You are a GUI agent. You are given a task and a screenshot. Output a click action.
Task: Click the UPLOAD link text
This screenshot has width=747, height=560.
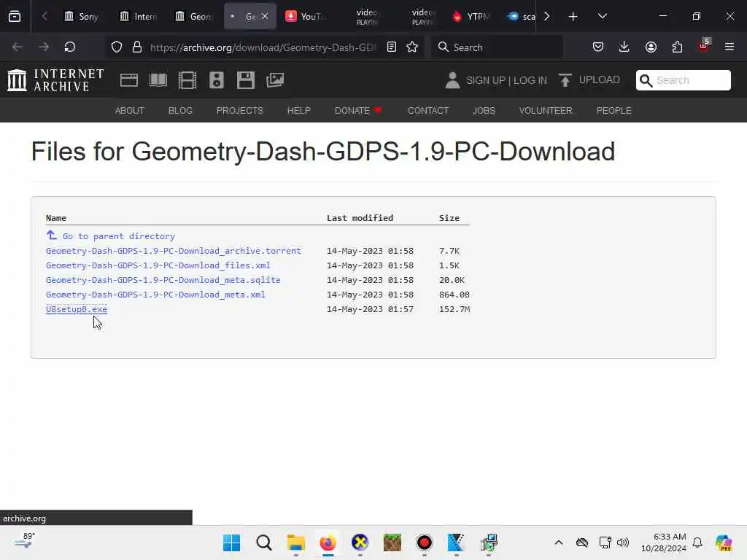point(600,79)
